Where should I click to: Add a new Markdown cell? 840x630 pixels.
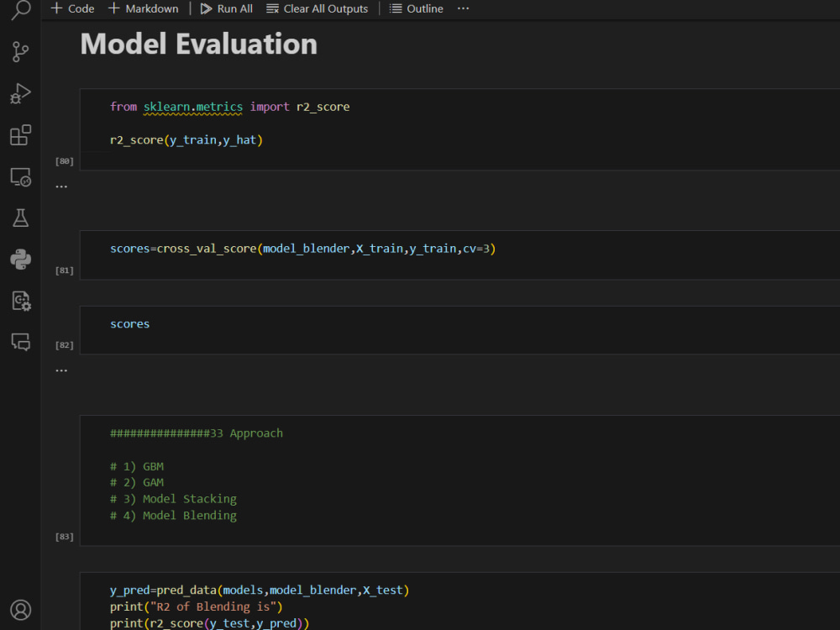point(143,8)
